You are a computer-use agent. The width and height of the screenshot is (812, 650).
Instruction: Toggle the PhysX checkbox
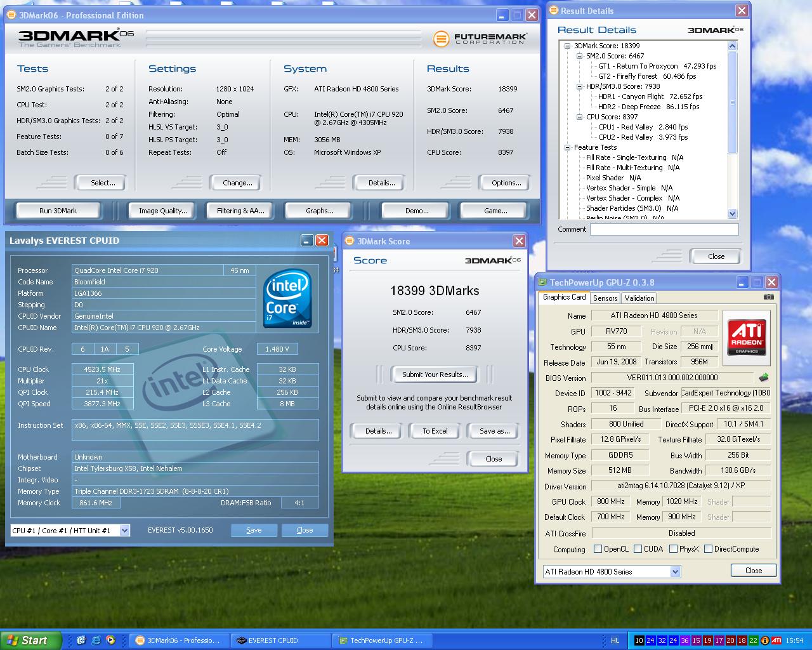(673, 549)
